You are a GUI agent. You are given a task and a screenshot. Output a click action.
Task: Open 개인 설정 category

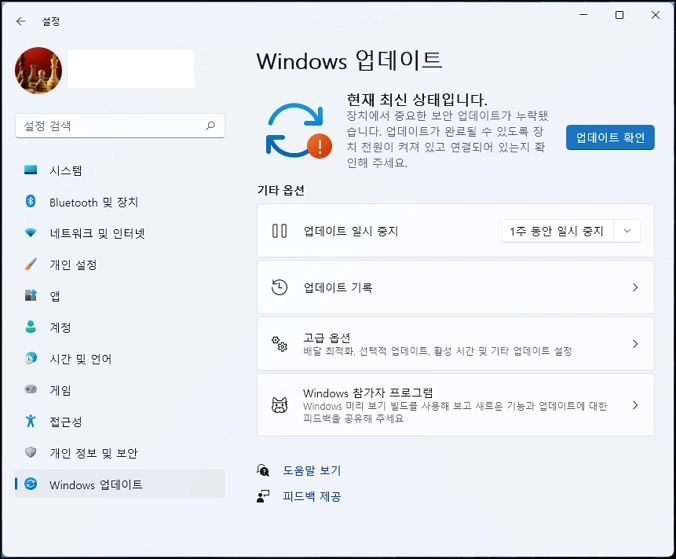click(x=120, y=265)
